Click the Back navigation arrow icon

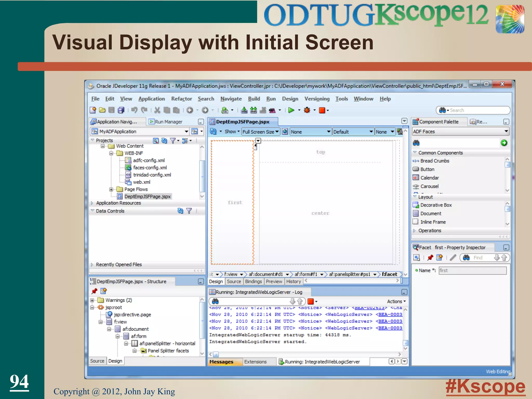point(190,110)
